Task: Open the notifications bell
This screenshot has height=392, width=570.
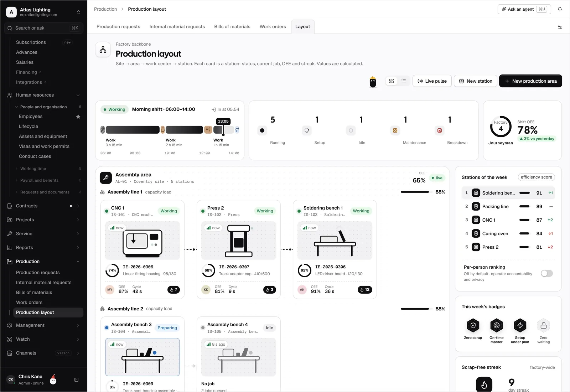Action: tap(560, 9)
